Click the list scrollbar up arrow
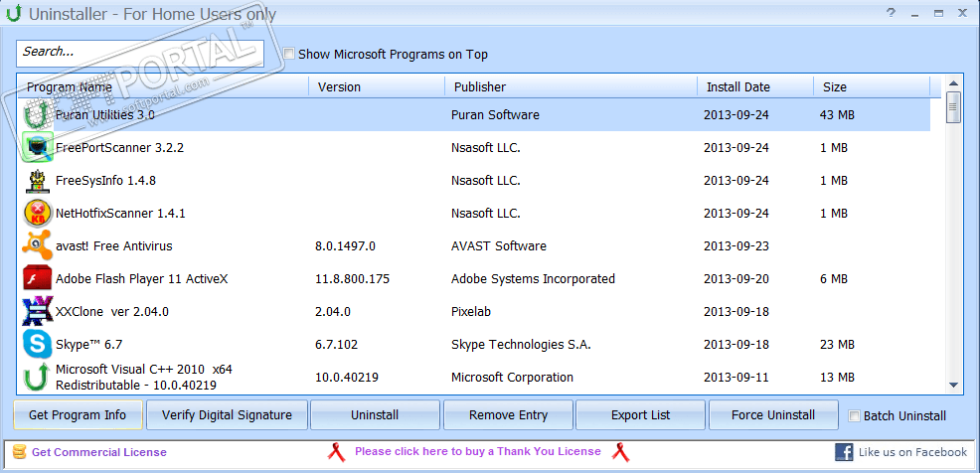Image resolution: width=980 pixels, height=473 pixels. (953, 83)
